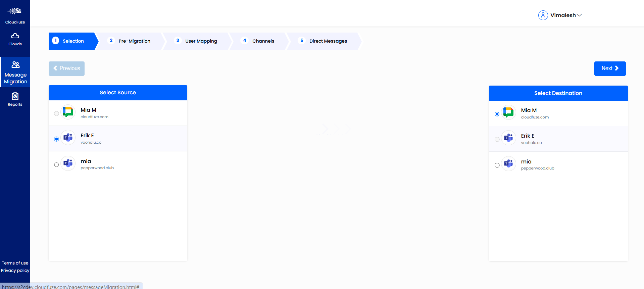Click cloudfuze.com domain in Destination list
Image resolution: width=644 pixels, height=289 pixels.
(535, 117)
